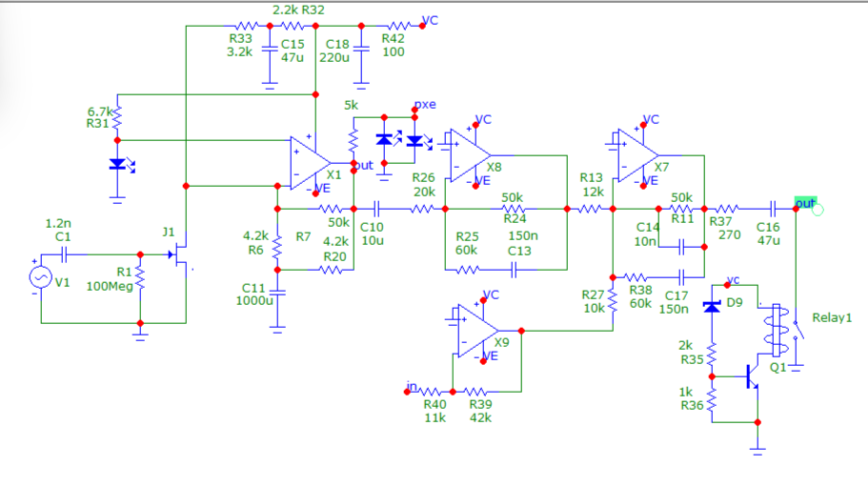868x486 pixels.
Task: Click the highlighted 'out' net label
Action: [805, 202]
